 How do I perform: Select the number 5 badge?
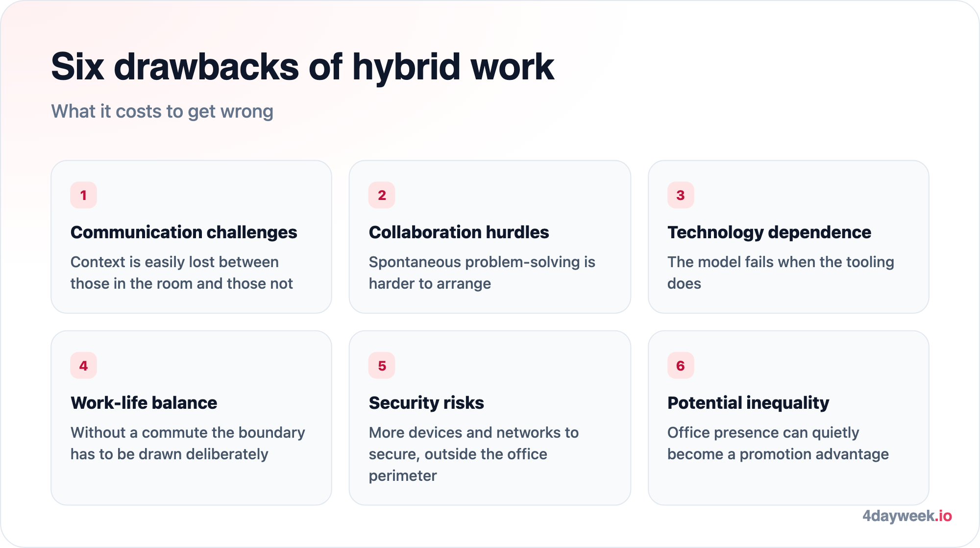point(382,366)
